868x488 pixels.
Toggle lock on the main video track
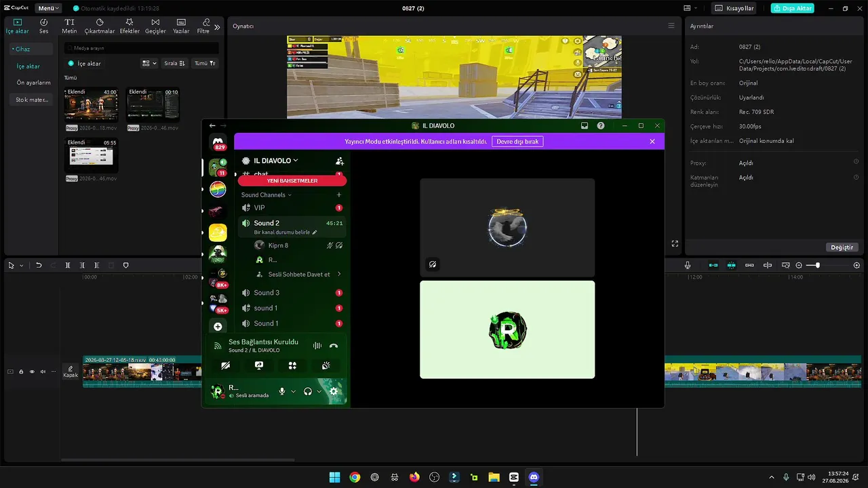[21, 371]
